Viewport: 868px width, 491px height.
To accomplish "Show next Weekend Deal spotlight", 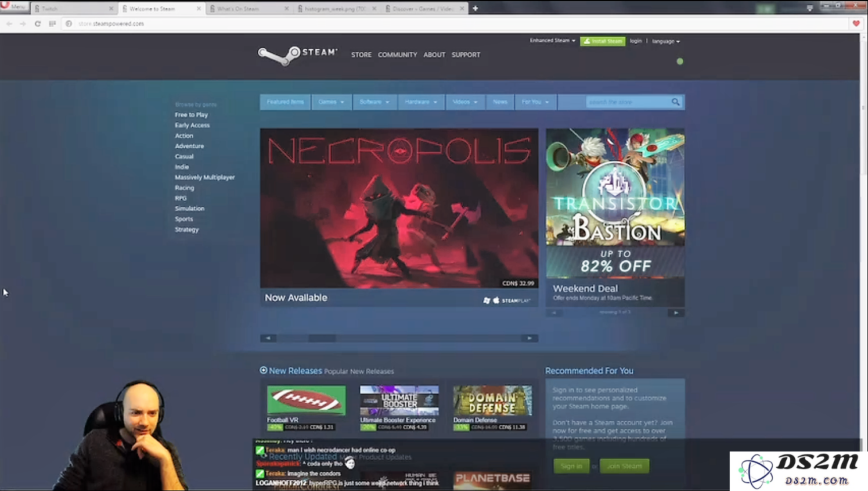I will click(676, 313).
